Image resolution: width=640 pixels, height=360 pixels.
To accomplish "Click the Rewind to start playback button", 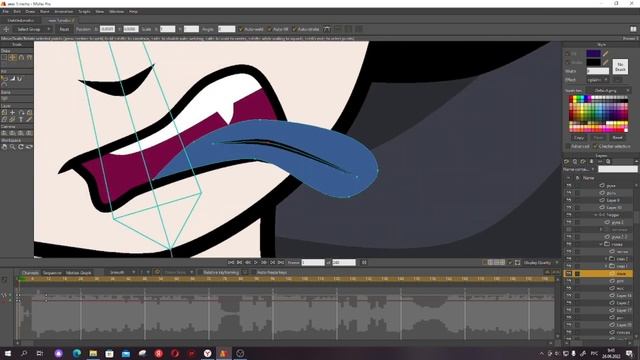I will tap(231, 262).
